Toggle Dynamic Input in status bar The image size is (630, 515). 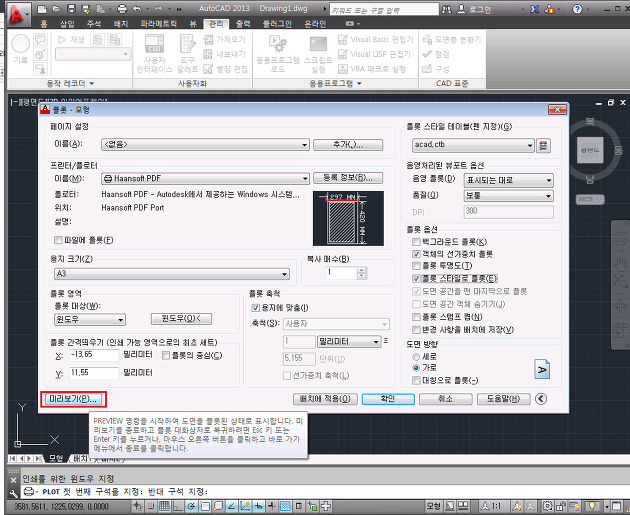259,506
